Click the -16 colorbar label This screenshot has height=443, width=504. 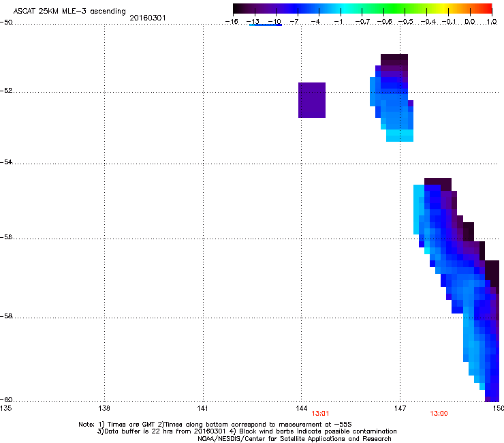(232, 22)
